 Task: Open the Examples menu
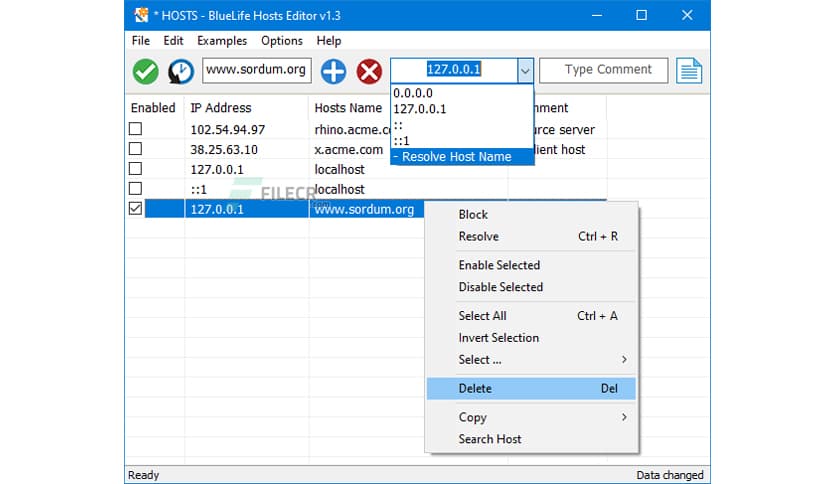(222, 41)
